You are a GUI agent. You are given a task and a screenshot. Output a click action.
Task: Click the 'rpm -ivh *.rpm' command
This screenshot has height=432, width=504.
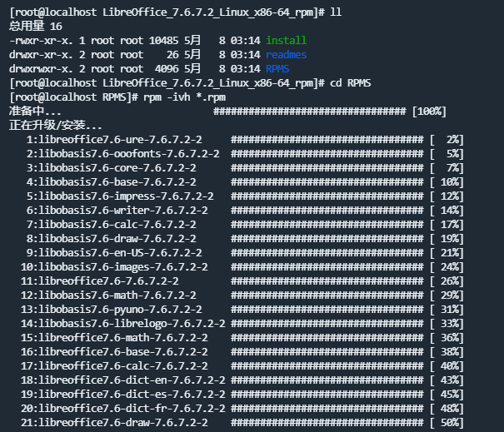point(184,97)
